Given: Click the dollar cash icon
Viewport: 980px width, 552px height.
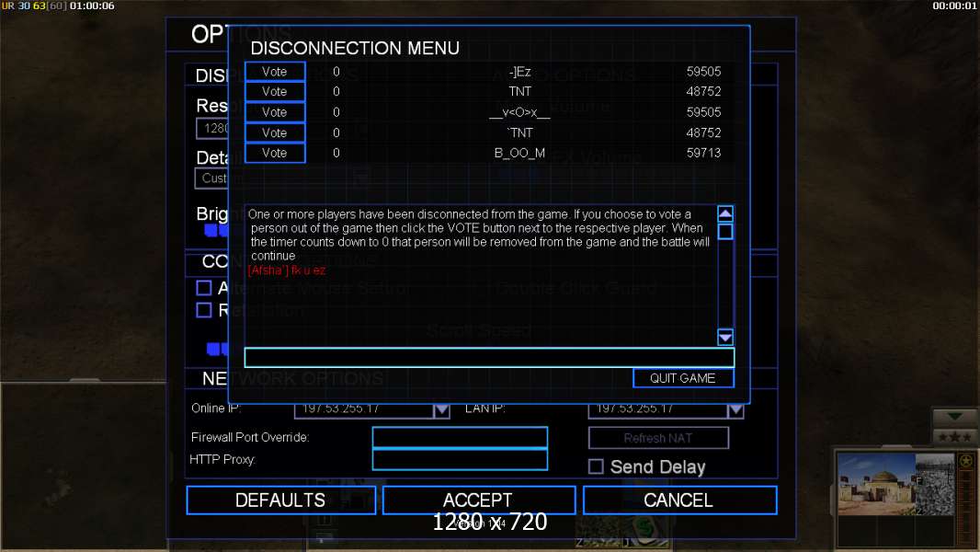Looking at the screenshot, I should pyautogui.click(x=645, y=529).
